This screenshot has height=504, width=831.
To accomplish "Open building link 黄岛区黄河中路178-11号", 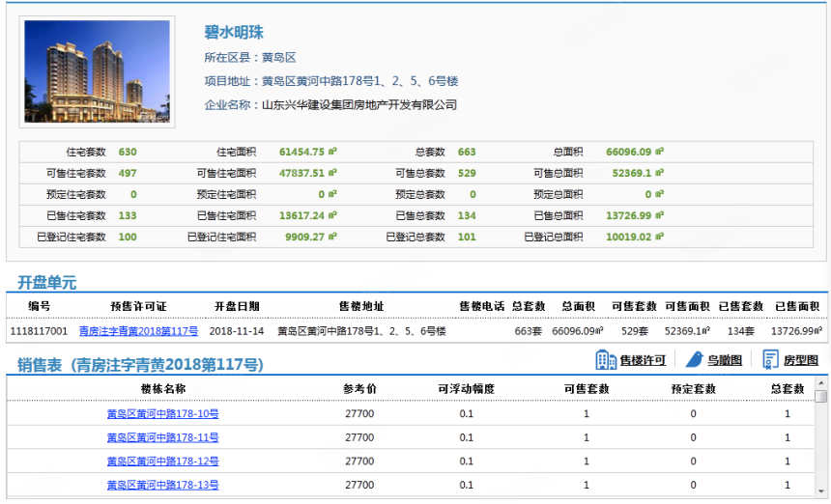I will pyautogui.click(x=162, y=438).
